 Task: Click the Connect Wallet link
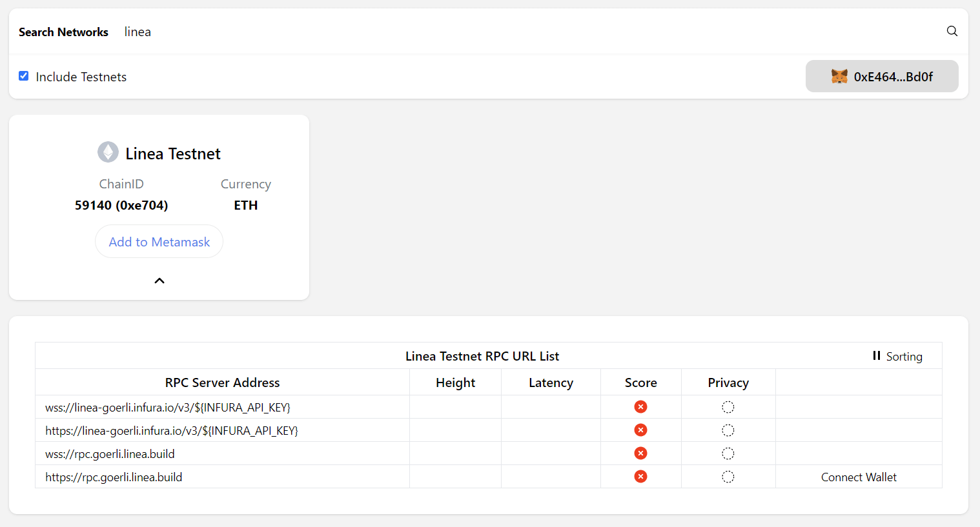859,477
